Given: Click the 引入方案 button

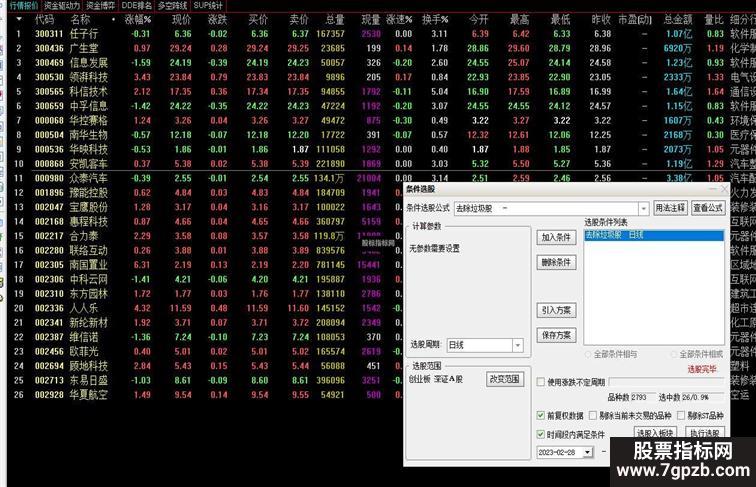Looking at the screenshot, I should [556, 310].
